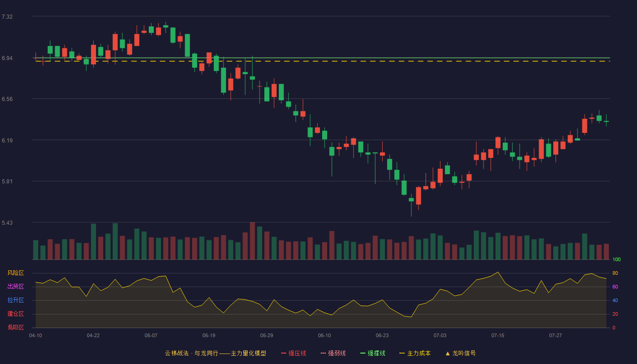Click the 40 indicator axis value
637x364 pixels.
[615, 300]
